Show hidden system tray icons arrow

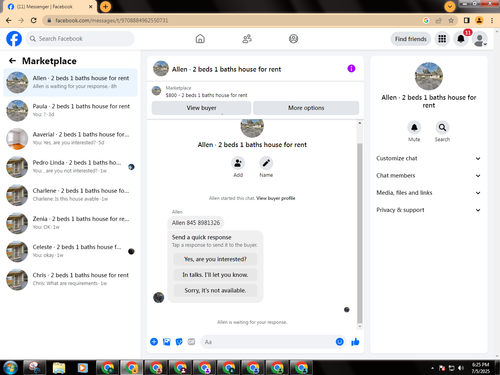coord(432,368)
